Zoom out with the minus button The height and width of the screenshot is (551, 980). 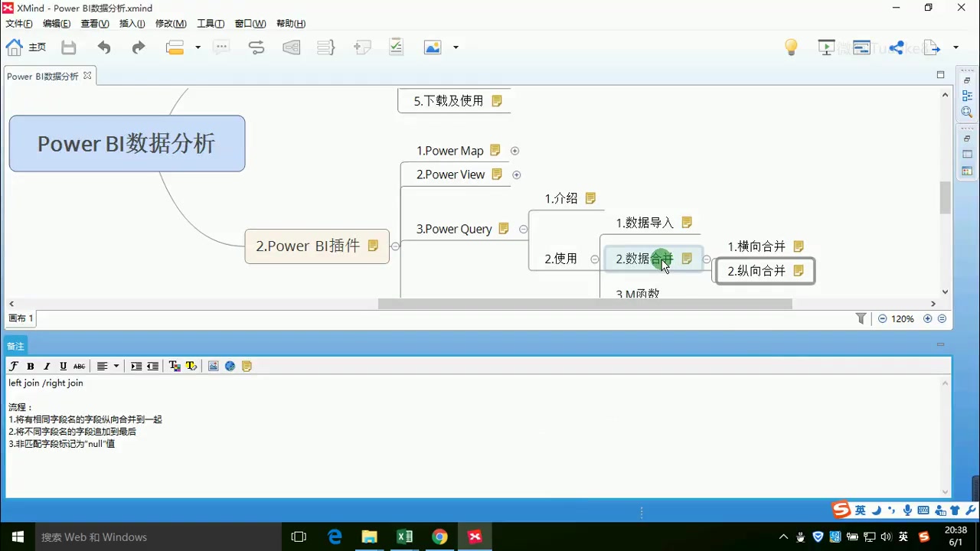pos(883,318)
